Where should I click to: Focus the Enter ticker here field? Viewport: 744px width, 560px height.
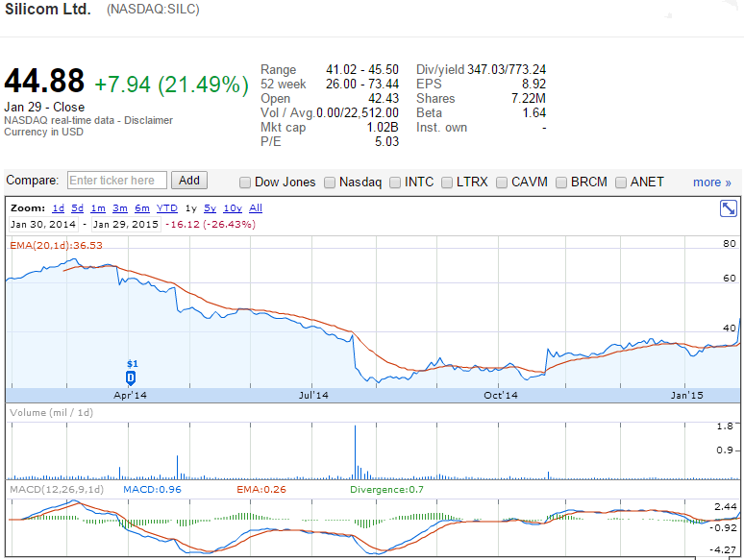pyautogui.click(x=116, y=181)
